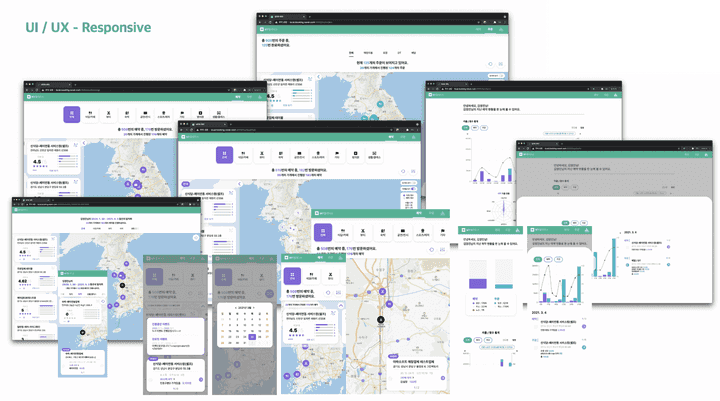This screenshot has height=401, width=720.
Task: Open the first tab in the front-center window's green header
Action: click(391, 137)
